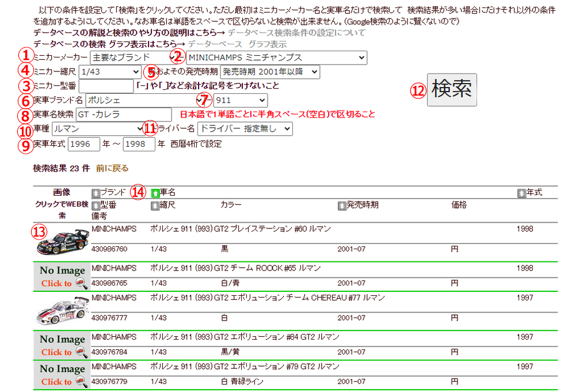Click the ミニカー型番 input field
Viewport: 583px width, 392px height.
click(106, 86)
